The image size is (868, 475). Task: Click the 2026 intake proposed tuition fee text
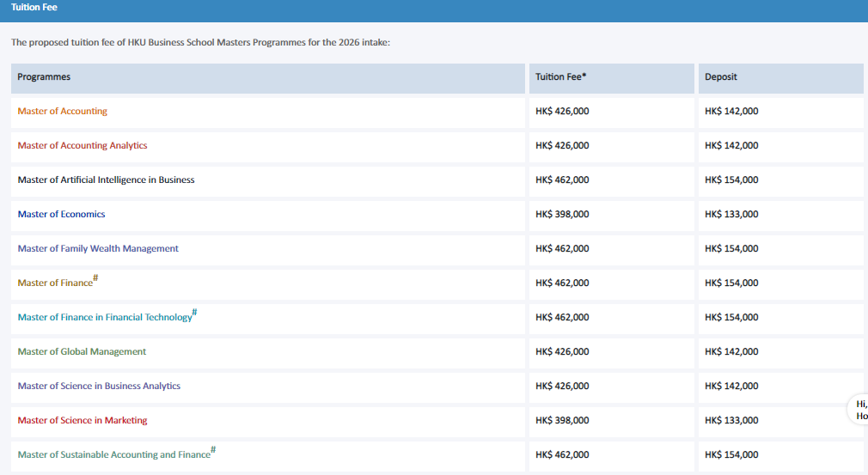(200, 42)
